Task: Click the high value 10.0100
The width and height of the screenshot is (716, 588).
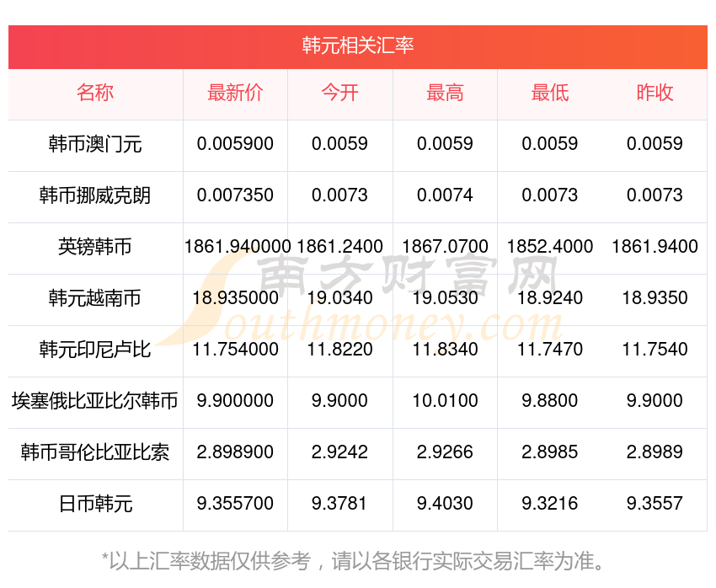Action: pos(445,401)
